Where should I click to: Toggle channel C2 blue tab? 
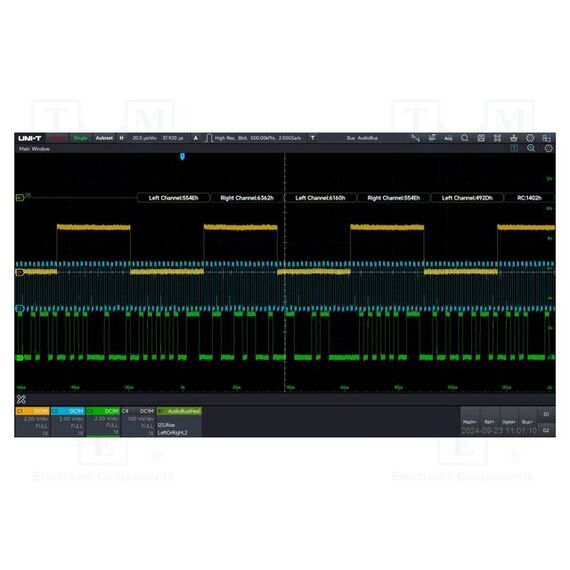click(68, 411)
